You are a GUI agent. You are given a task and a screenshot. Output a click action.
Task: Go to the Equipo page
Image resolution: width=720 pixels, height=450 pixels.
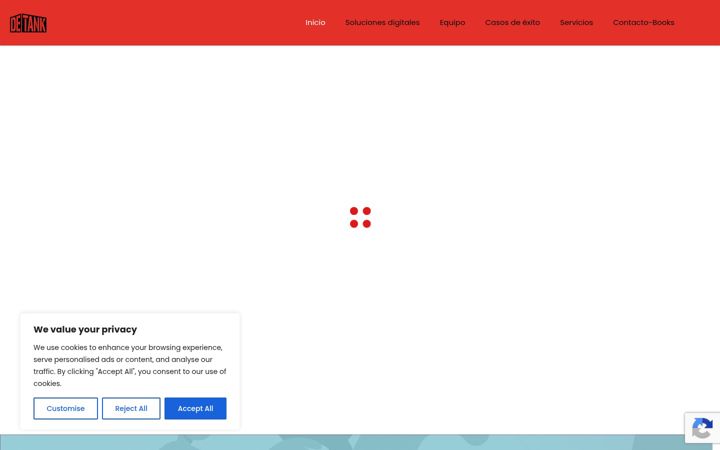coord(452,22)
